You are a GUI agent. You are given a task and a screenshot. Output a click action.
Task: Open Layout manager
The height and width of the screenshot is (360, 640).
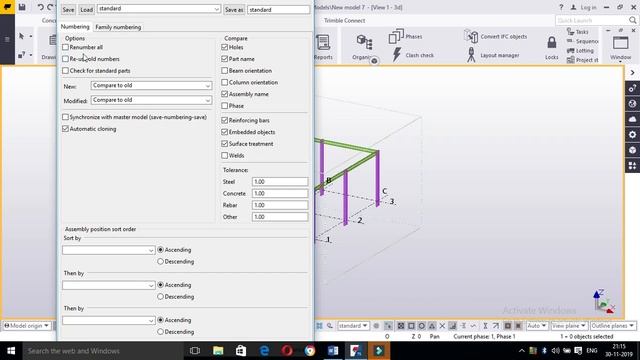[x=493, y=55]
